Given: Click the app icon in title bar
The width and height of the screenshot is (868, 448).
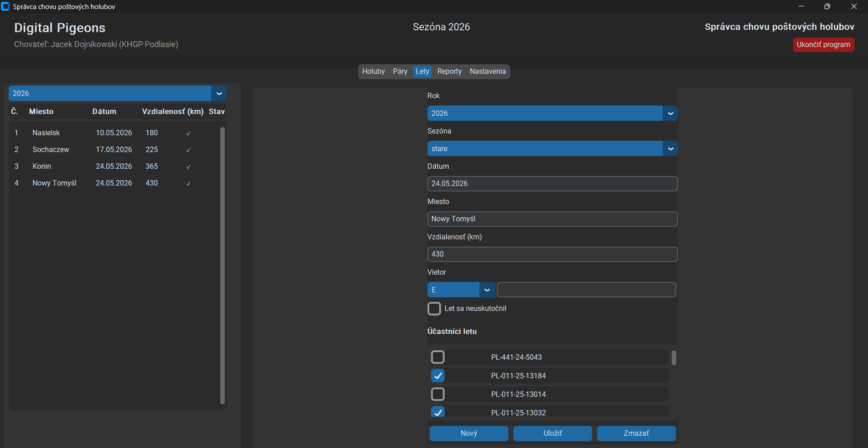Looking at the screenshot, I should click(5, 6).
